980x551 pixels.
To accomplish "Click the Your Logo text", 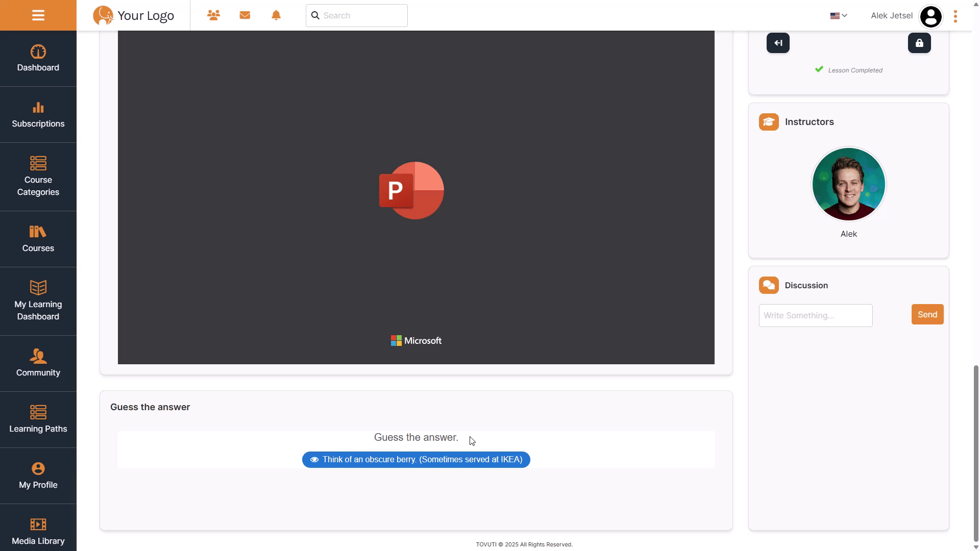I will tap(145, 16).
